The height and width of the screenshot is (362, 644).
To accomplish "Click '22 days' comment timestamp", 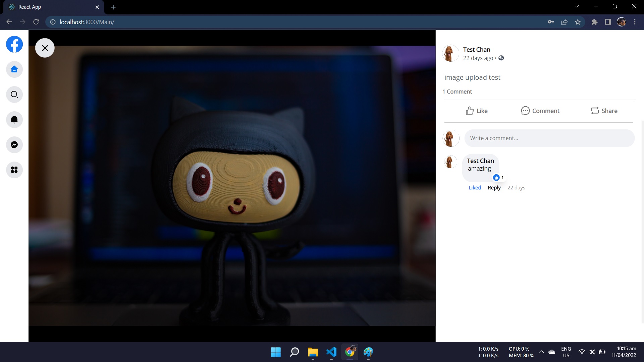I will 516,188.
